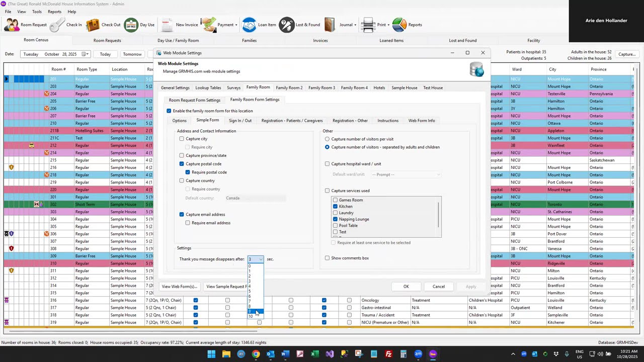This screenshot has height=362, width=644.
Task: Open the Tools menu
Action: click(37, 12)
